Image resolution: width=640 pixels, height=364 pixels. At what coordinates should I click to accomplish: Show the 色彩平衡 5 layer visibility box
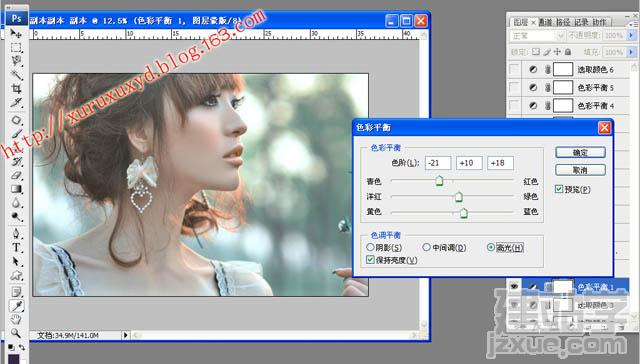click(x=514, y=87)
